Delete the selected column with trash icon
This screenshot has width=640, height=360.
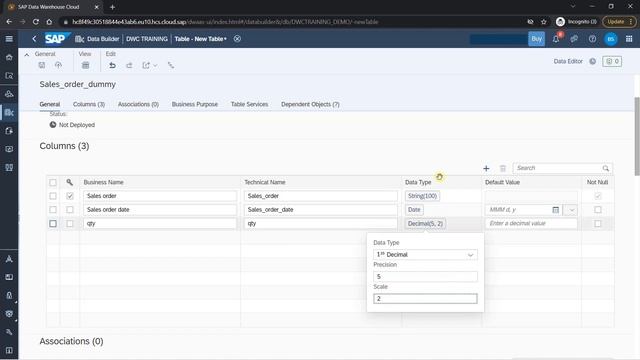coord(503,168)
